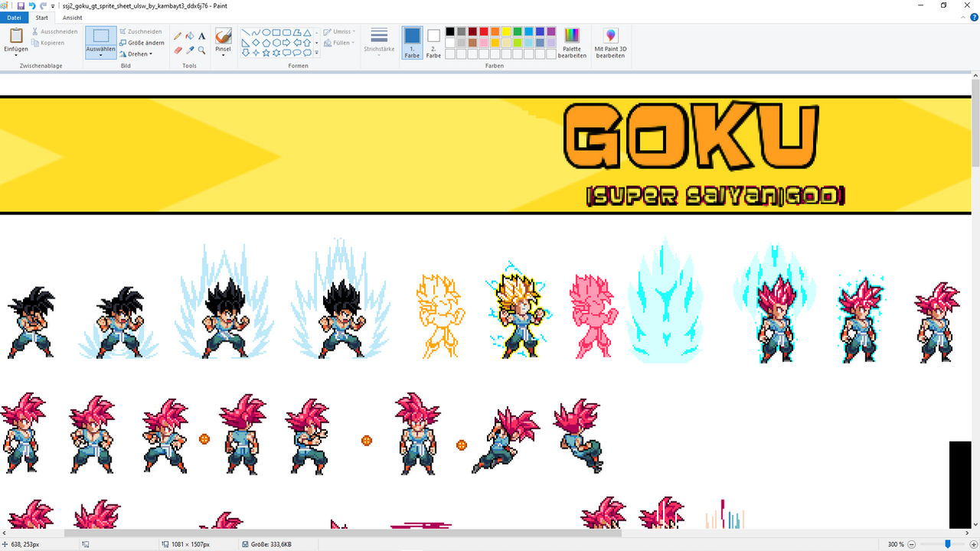
Task: Click Zuschneiden crop tool
Action: 140,31
